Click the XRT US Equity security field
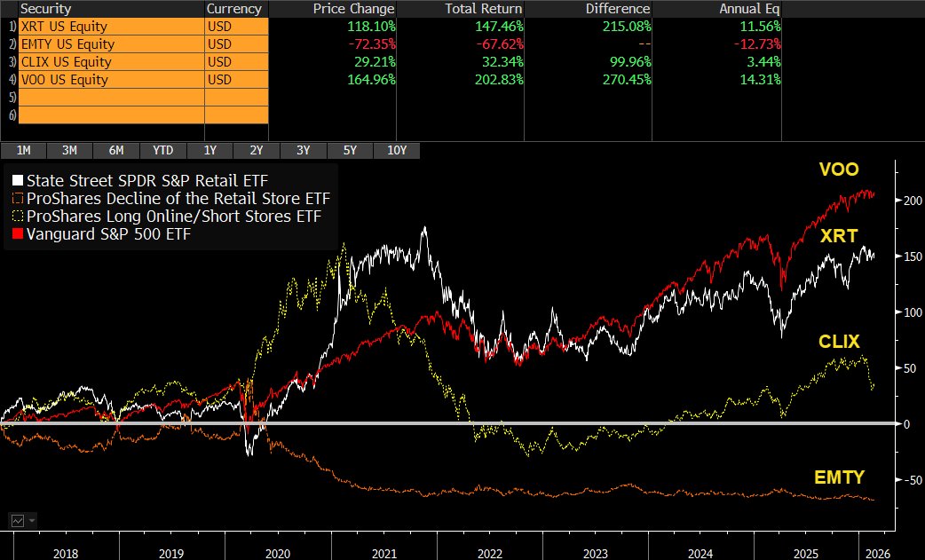The height and width of the screenshot is (560, 925). [112, 27]
